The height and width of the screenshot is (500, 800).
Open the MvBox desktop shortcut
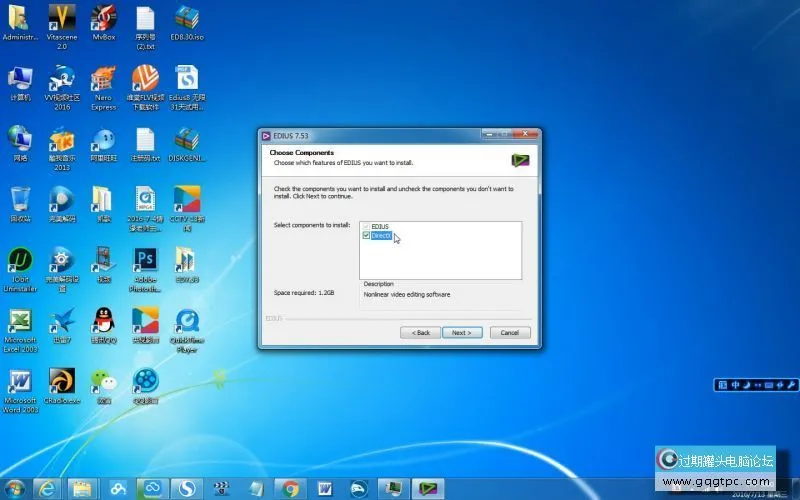pyautogui.click(x=104, y=19)
